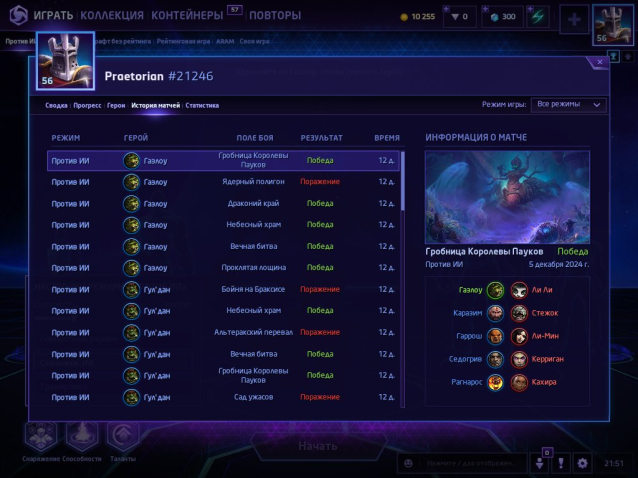Click the exclamation notification icon
Screen dimensions: 638x478
tap(561, 463)
